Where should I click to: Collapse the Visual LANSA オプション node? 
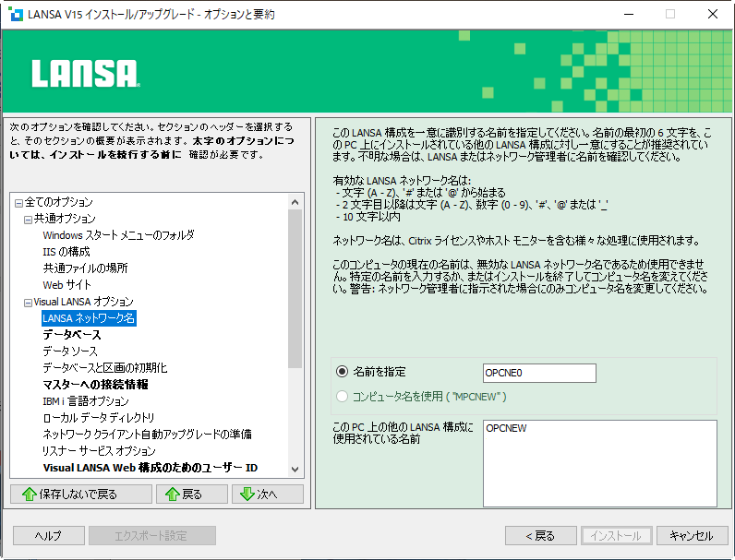[28, 303]
